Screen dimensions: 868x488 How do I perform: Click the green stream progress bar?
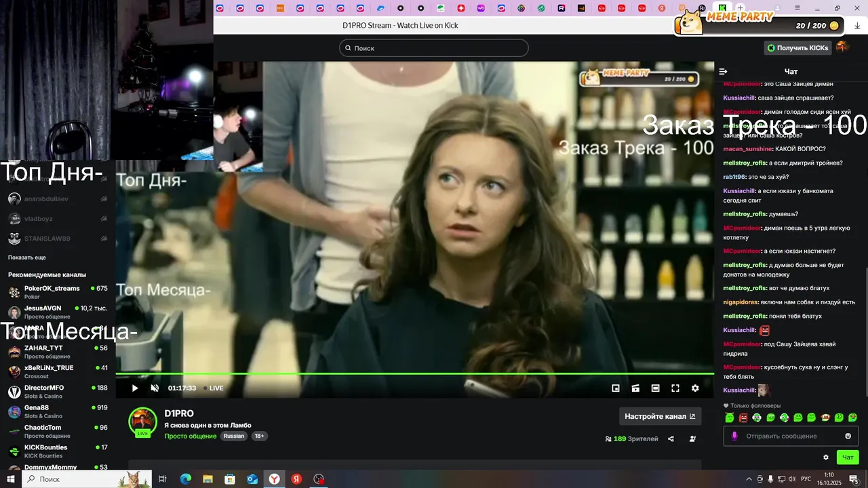click(415, 373)
